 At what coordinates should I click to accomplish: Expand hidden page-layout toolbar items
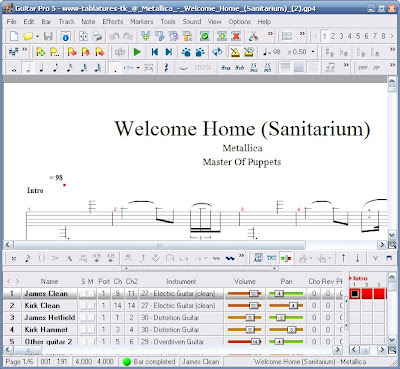coord(302,34)
